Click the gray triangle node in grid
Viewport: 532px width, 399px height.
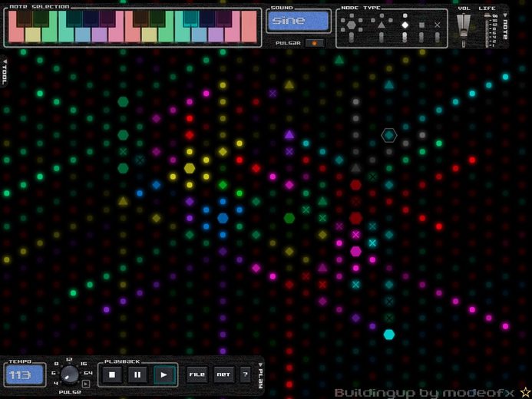(355, 167)
